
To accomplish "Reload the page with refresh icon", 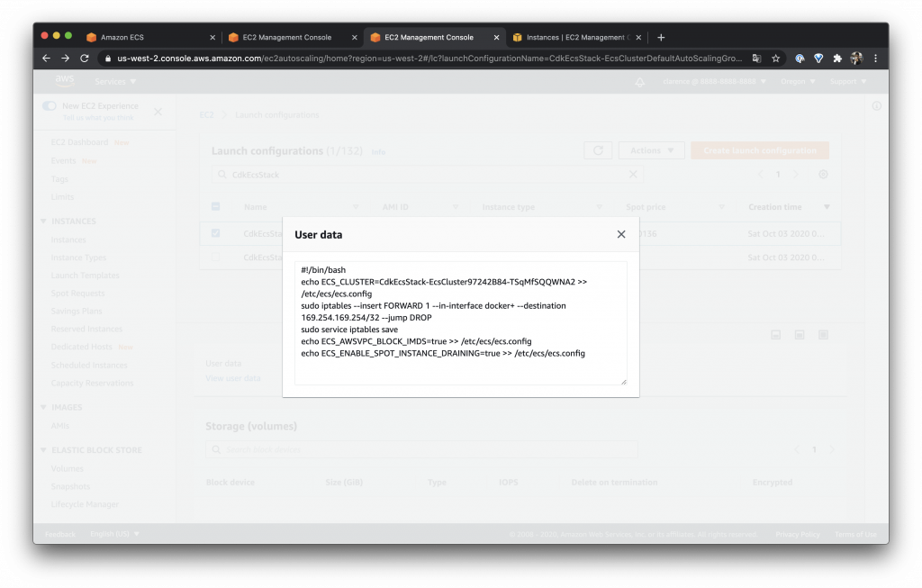I will [x=85, y=59].
